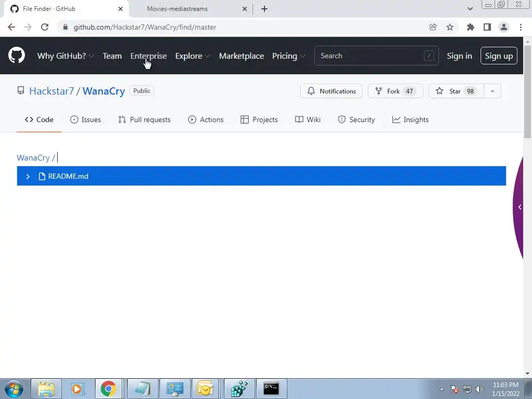Expand the Pricing menu
532x399 pixels.
pyautogui.click(x=289, y=56)
